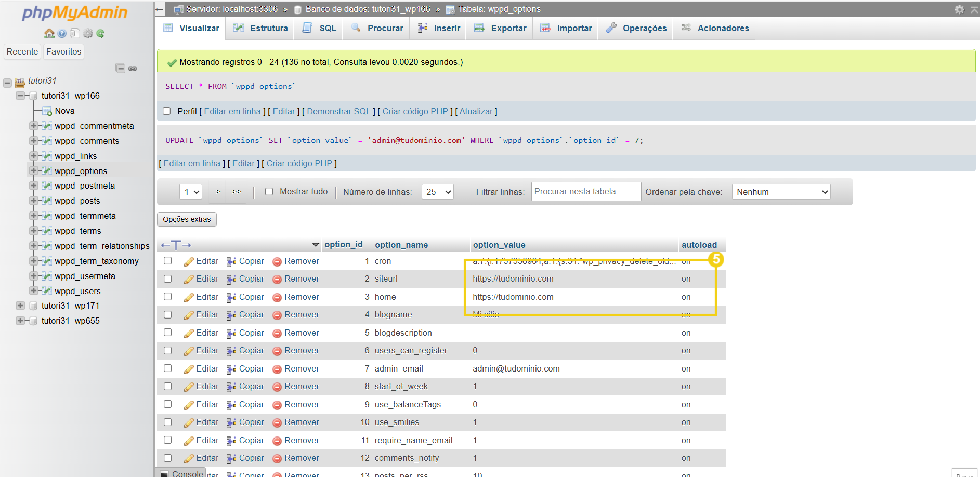The image size is (980, 477).
Task: Switch to the Estrutura tab
Action: [x=260, y=28]
